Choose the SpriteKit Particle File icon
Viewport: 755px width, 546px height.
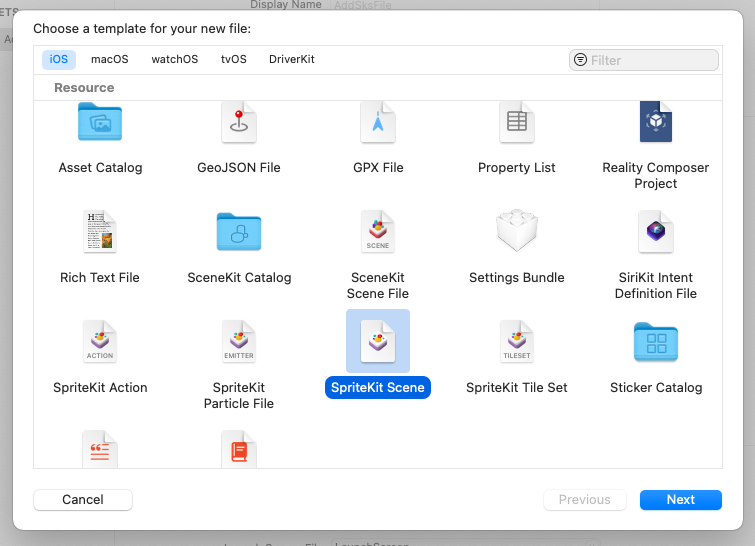(x=239, y=341)
